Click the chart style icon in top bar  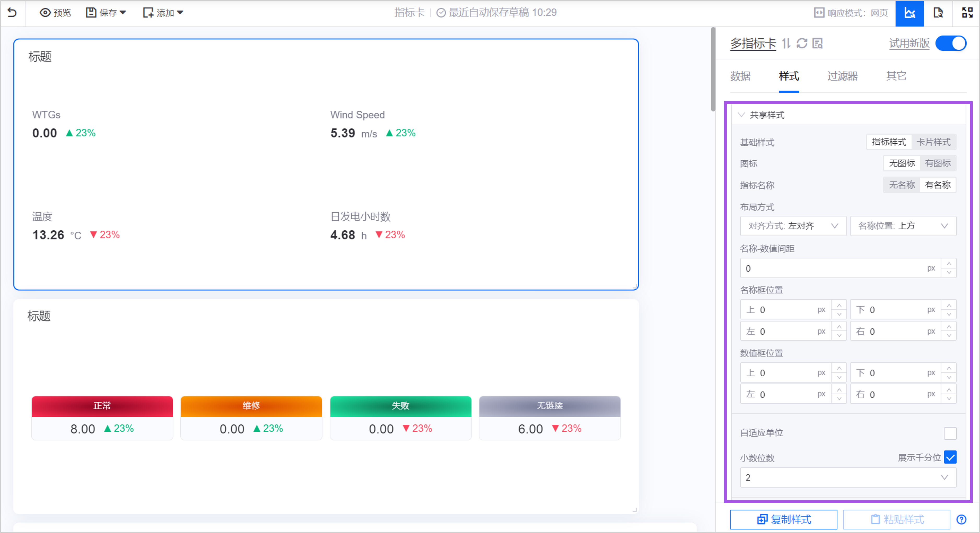909,13
